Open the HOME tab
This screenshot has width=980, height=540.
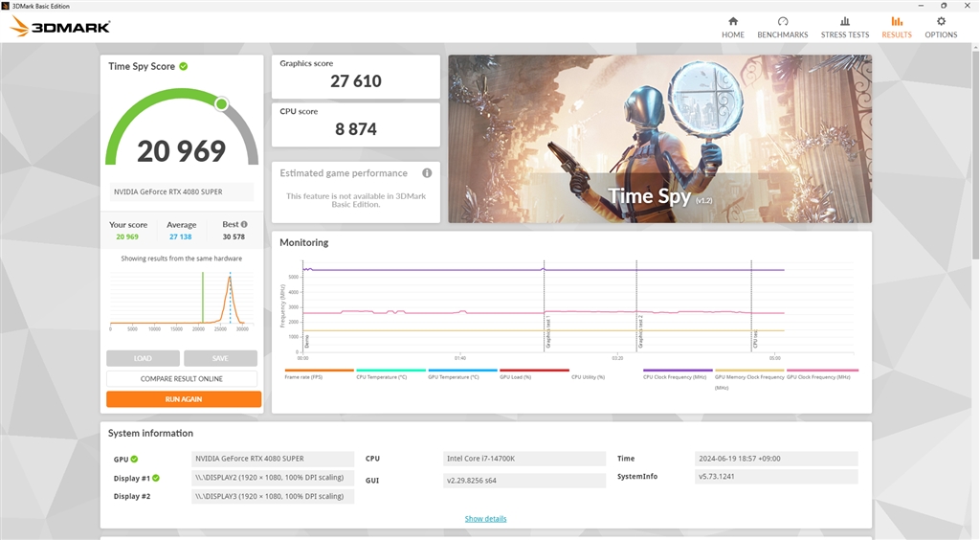732,28
